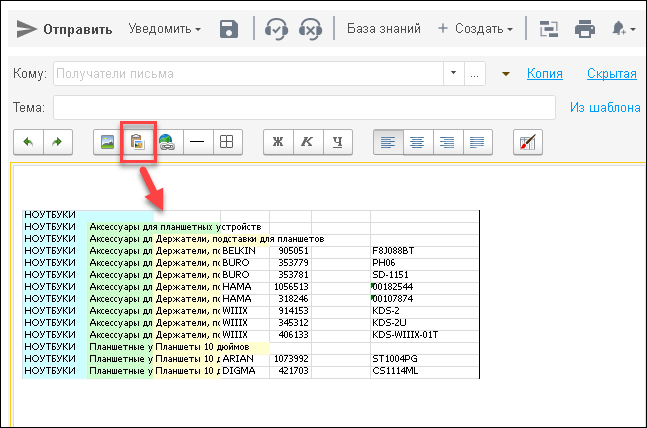Click the Отправить send button
The height and width of the screenshot is (428, 647).
point(64,29)
